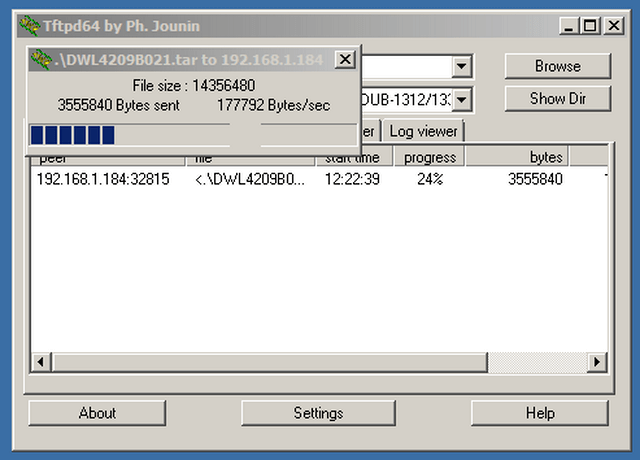Screen dimensions: 640x460
Task: Click the File size : 14356480 text
Action: [194, 86]
